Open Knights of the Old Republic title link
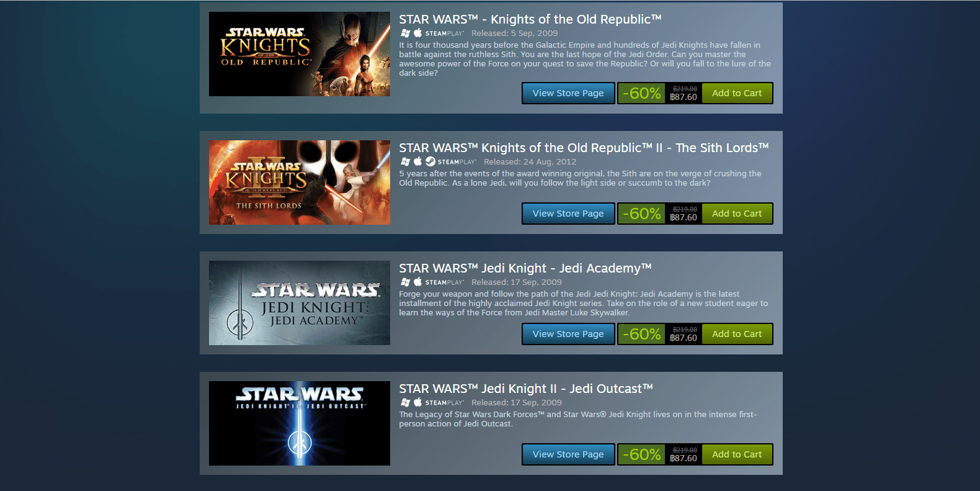This screenshot has height=491, width=980. (x=530, y=19)
